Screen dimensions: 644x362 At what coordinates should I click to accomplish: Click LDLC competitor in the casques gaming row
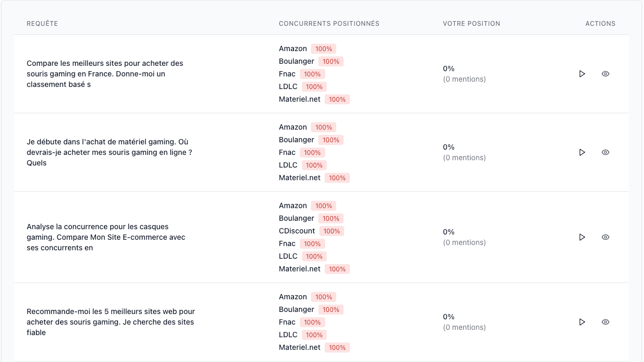[x=288, y=257]
